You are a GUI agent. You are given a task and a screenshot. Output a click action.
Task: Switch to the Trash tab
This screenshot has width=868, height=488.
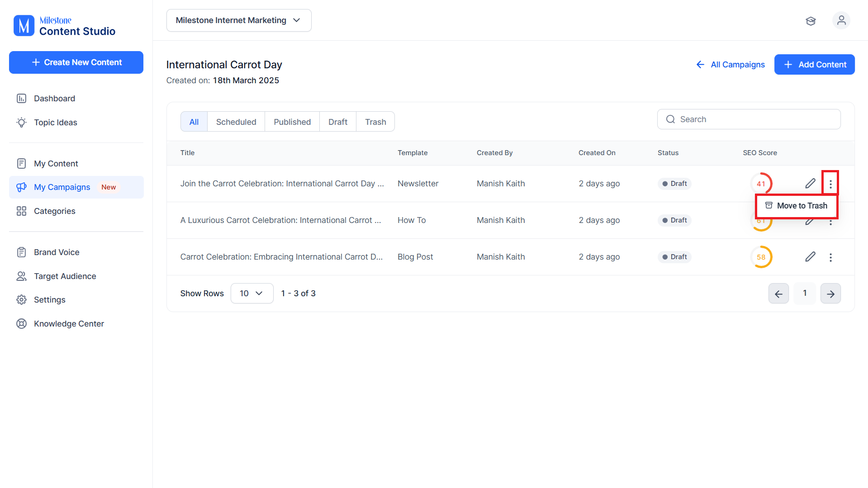[375, 122]
